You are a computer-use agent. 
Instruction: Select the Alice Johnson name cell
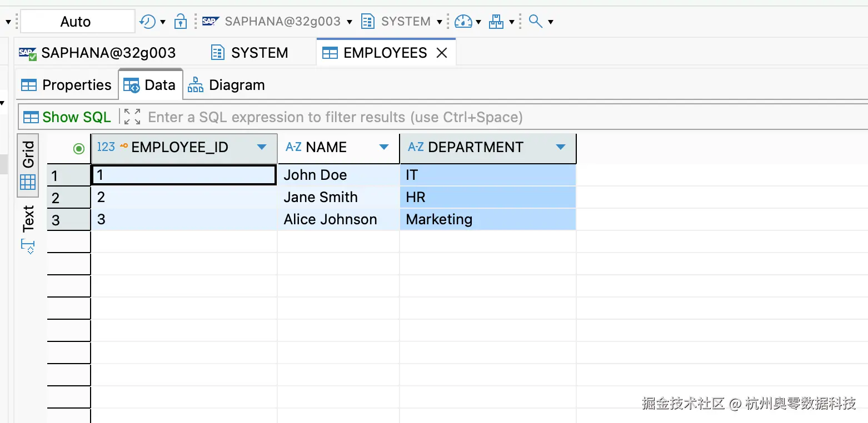[x=338, y=219]
